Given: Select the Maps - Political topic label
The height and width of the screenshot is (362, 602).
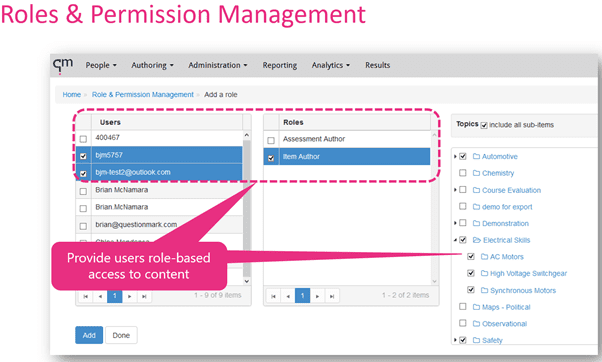Looking at the screenshot, I should pos(506,307).
